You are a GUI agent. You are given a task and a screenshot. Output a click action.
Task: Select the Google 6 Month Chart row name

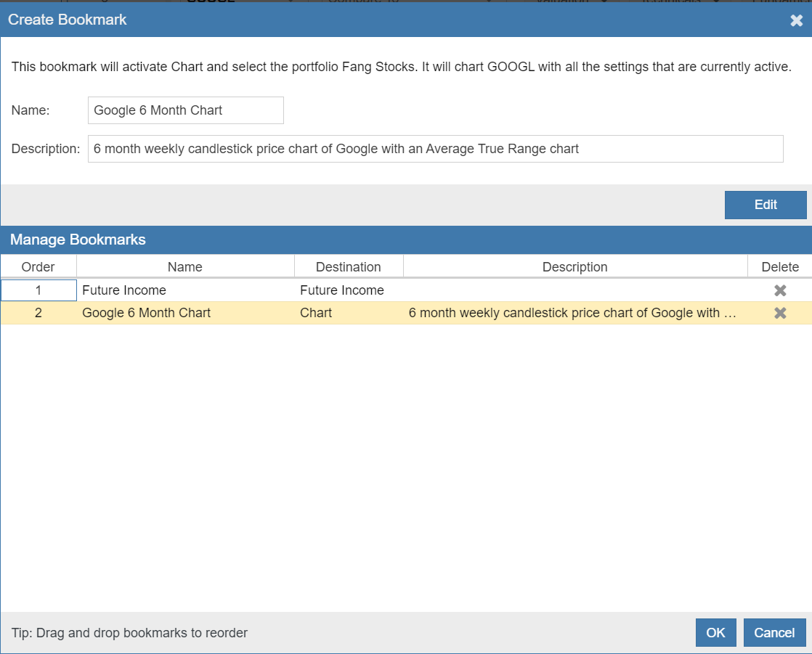coord(147,313)
